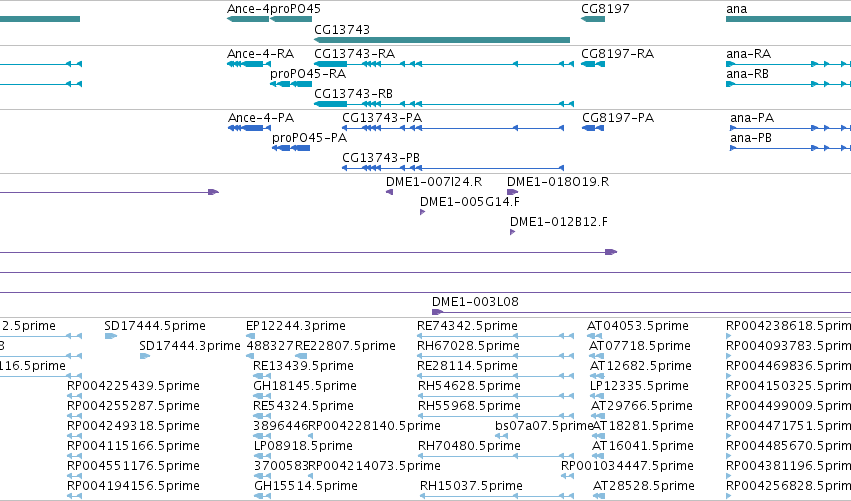Click transcript CG13743-RA label
Image resolution: width=851 pixels, height=501 pixels.
[354, 54]
